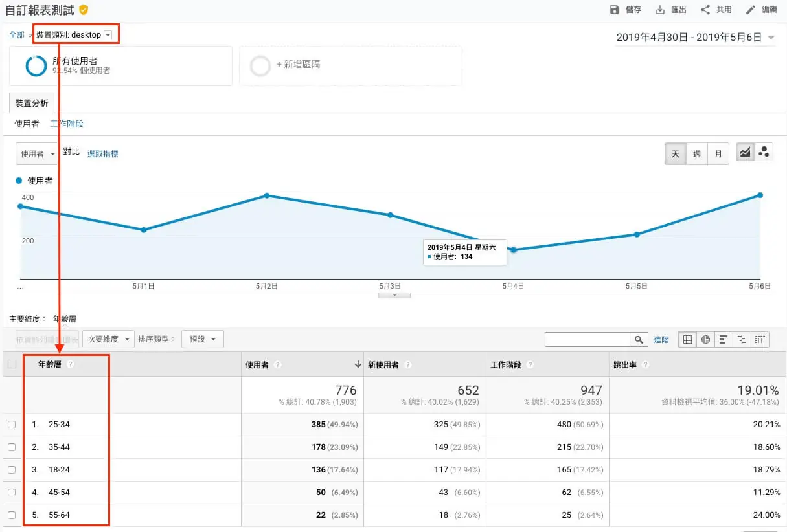The width and height of the screenshot is (787, 532).
Task: Click the 5月1日 data point on the chart
Action: (144, 230)
